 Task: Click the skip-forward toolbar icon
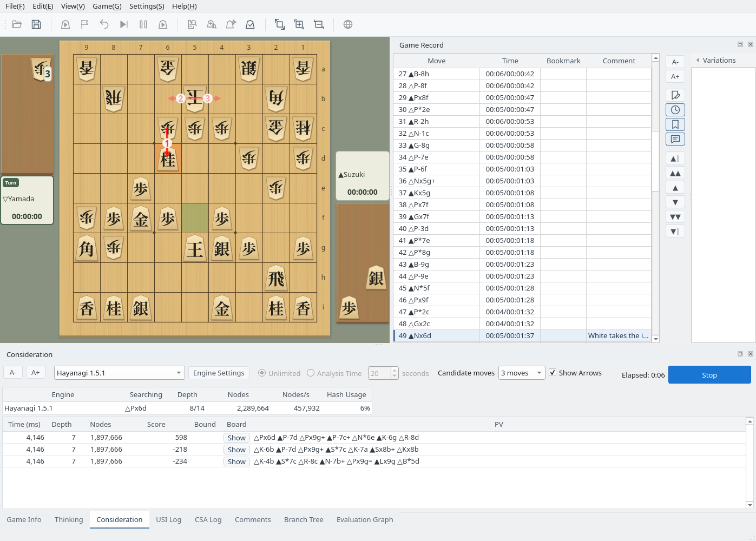point(124,24)
